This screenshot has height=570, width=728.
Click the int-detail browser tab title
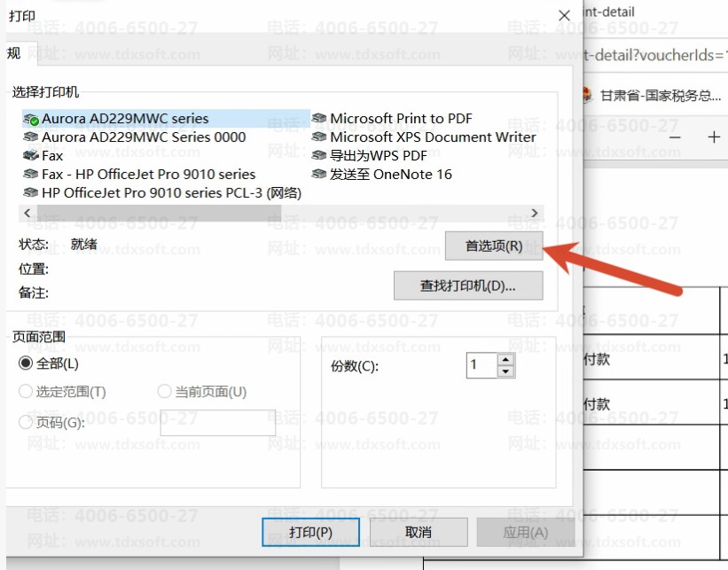pos(608,12)
